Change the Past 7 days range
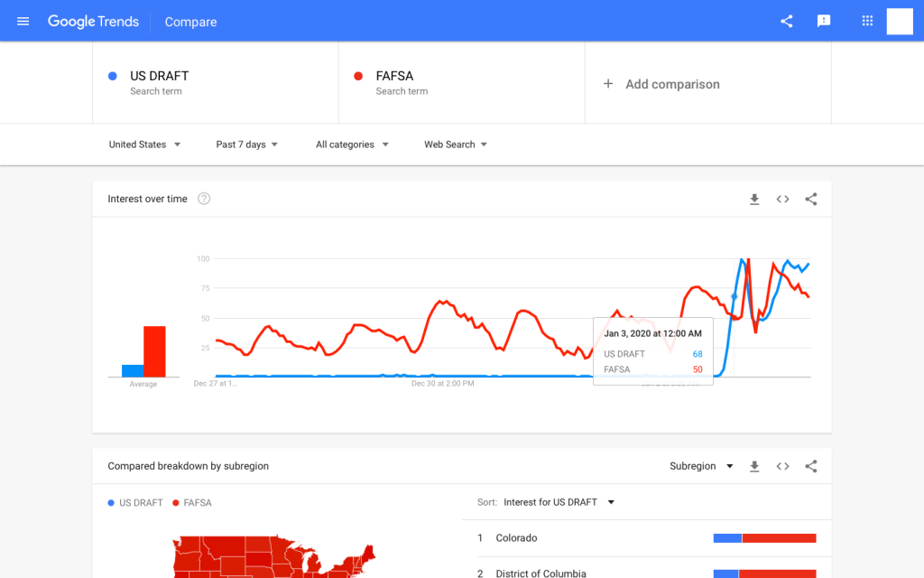 click(246, 144)
